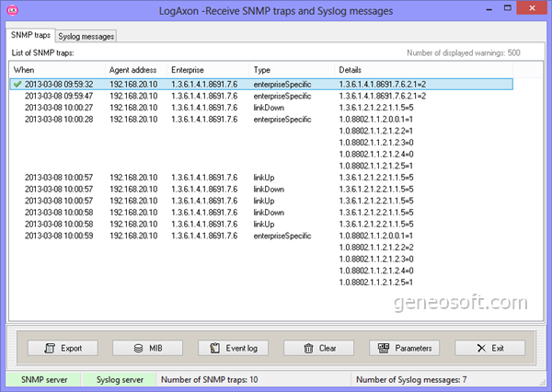Click the LogAxon app icon in title bar
Screen dimensions: 552x392
point(12,10)
